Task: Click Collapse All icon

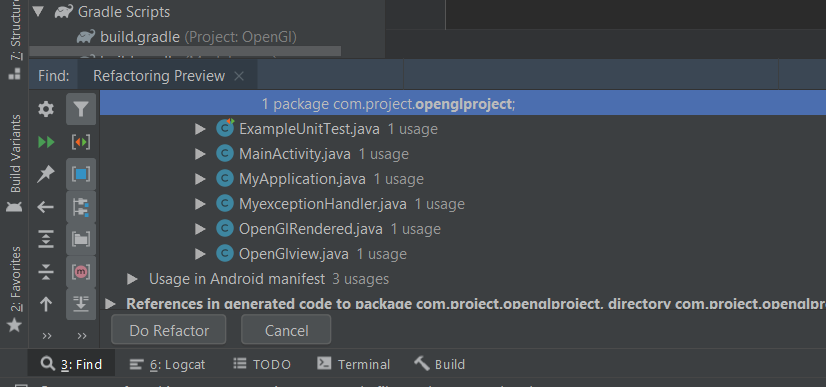Action: [x=46, y=272]
